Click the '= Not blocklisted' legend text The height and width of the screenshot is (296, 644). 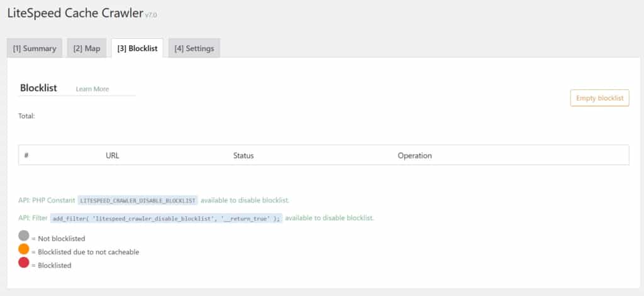58,239
